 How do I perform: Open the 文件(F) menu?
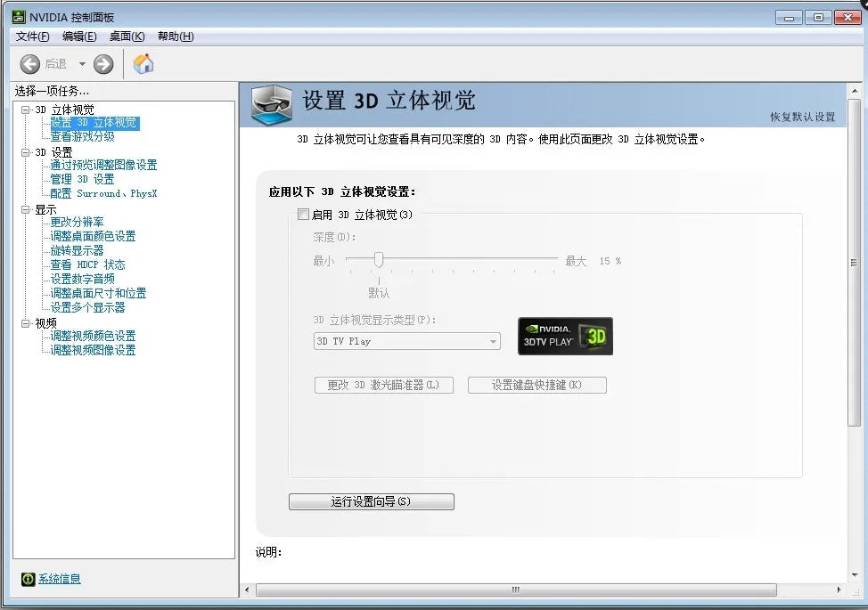33,37
